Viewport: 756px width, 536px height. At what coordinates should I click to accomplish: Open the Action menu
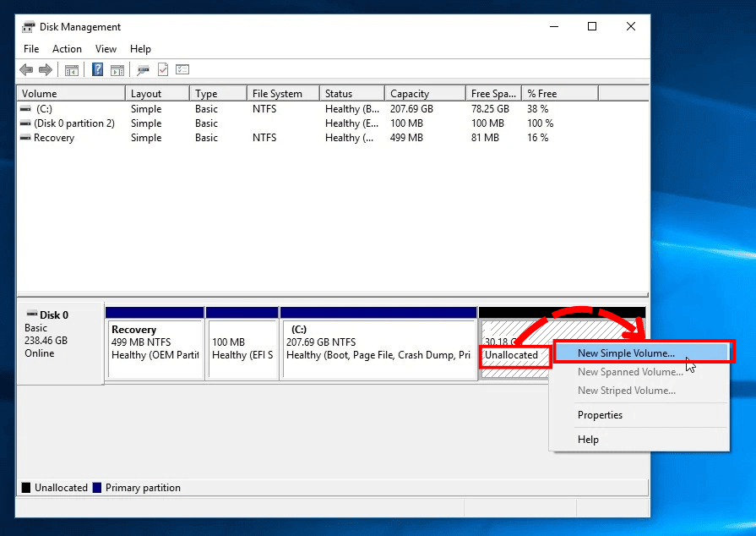67,48
